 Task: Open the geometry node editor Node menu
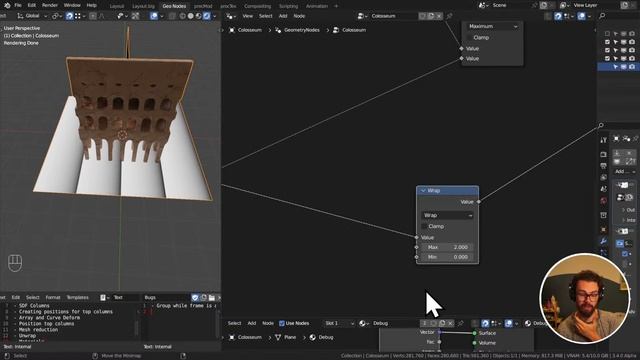[x=299, y=16]
